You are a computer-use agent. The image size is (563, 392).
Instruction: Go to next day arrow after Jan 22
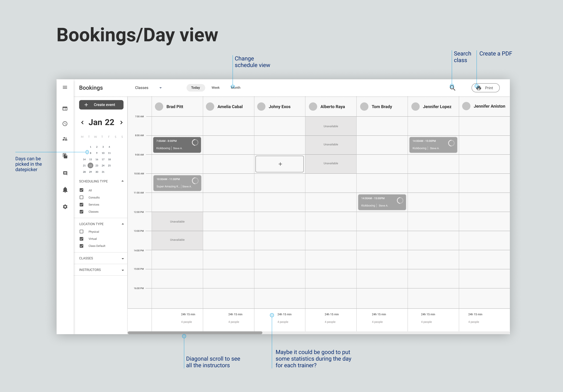(x=121, y=122)
